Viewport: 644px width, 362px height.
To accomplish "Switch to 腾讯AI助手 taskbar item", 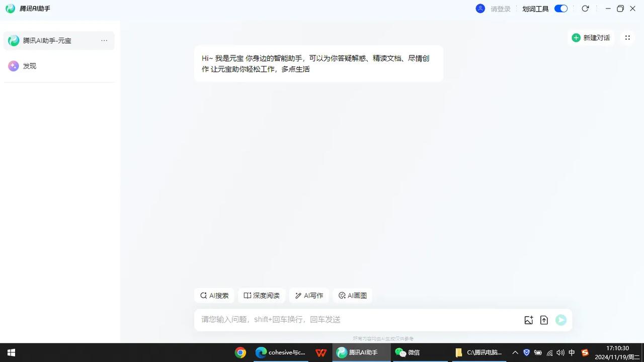I will 361,352.
